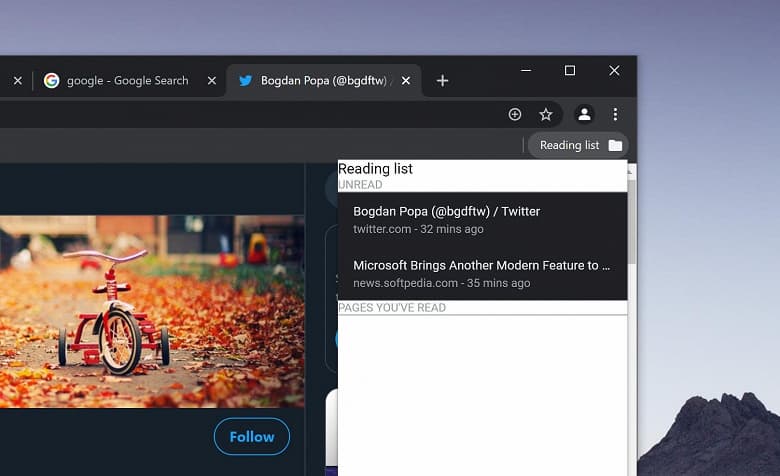Close the leftmost partially visible tab
Viewport: 780px width, 476px height.
(17, 81)
